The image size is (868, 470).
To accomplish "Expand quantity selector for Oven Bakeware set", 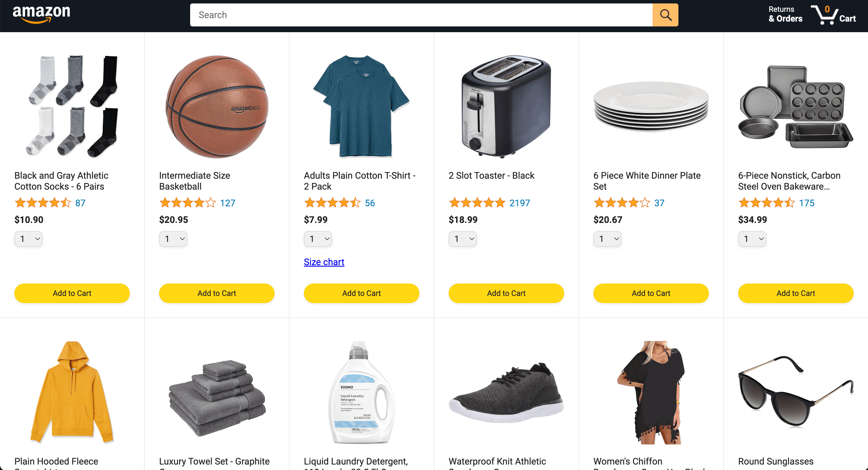I will [x=752, y=239].
